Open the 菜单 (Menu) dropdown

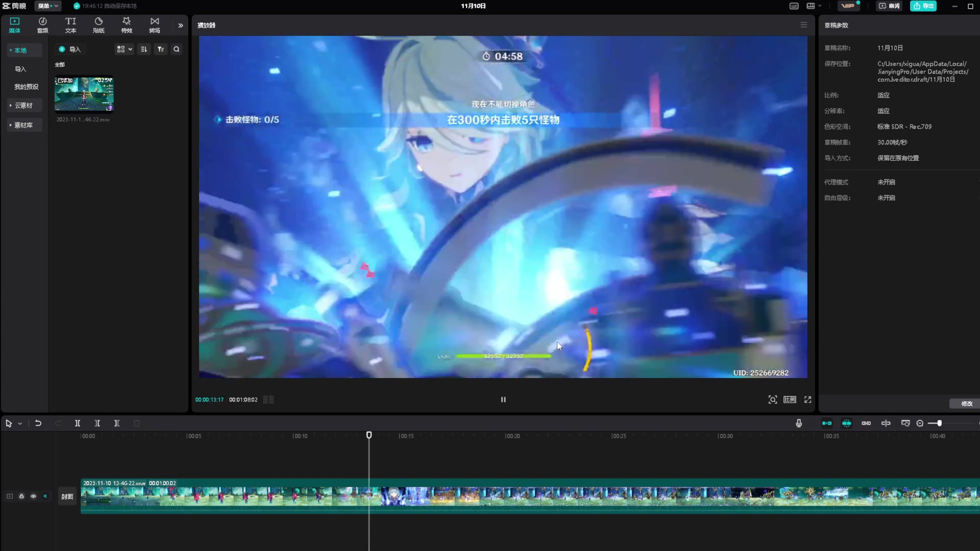point(48,6)
